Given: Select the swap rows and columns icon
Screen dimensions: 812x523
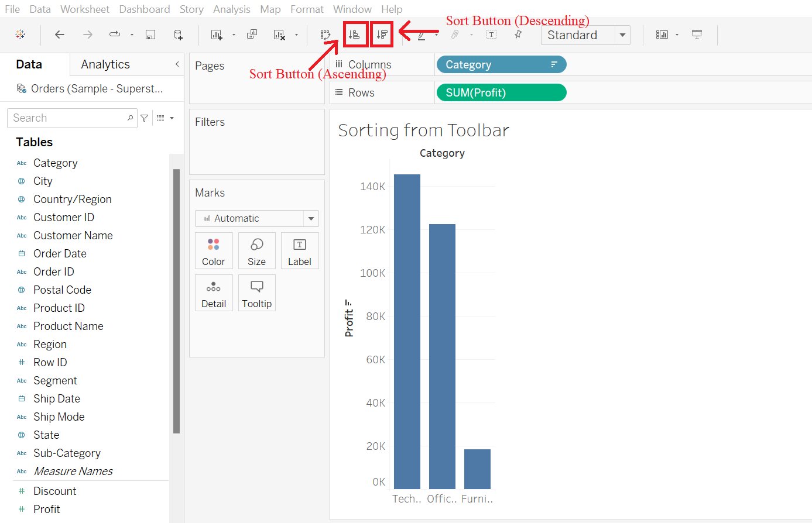Looking at the screenshot, I should [x=326, y=34].
